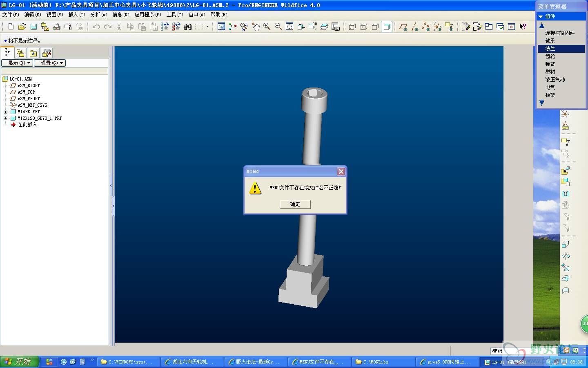Toggle coordinate systems display
The image size is (588, 368).
[438, 27]
